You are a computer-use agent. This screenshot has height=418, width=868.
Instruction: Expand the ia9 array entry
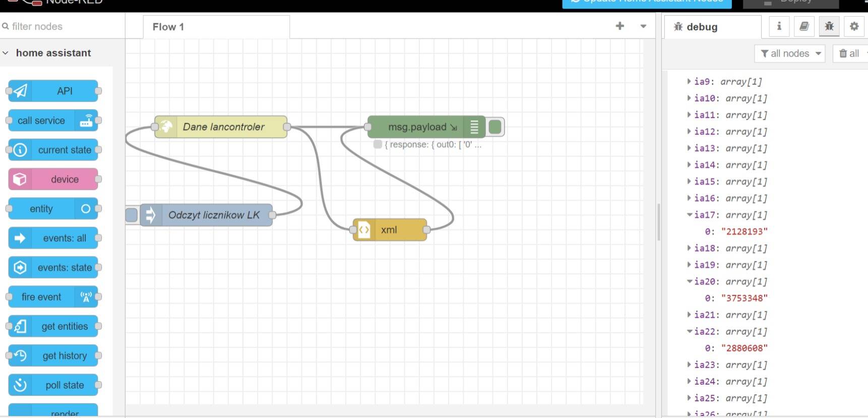coord(689,81)
